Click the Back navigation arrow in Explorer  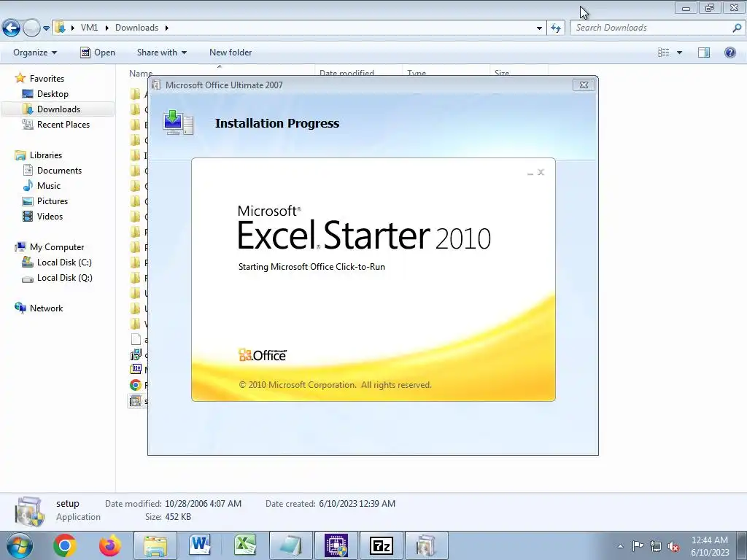12,28
